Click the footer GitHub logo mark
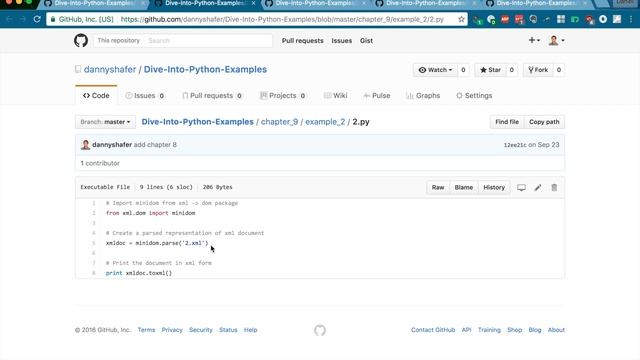 point(320,330)
